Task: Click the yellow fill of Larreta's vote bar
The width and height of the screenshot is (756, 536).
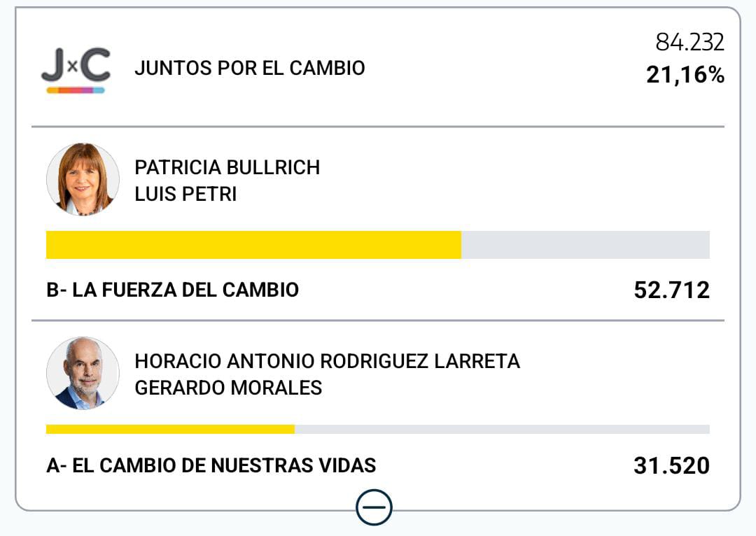Action: 170,429
